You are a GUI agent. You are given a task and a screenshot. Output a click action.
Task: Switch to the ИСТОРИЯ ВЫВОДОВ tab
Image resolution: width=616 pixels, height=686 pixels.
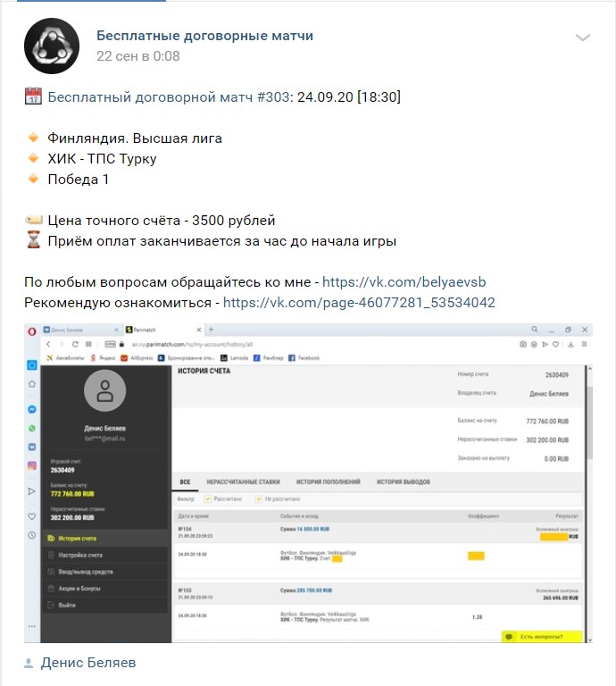tap(404, 481)
